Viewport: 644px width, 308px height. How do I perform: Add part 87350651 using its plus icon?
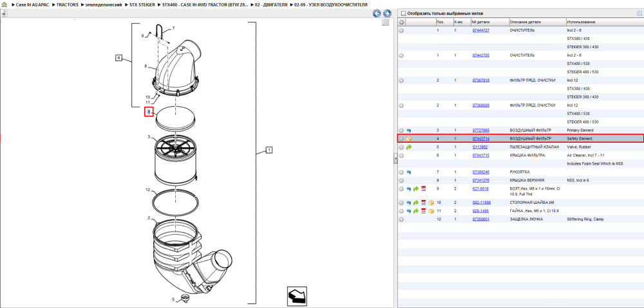click(402, 219)
